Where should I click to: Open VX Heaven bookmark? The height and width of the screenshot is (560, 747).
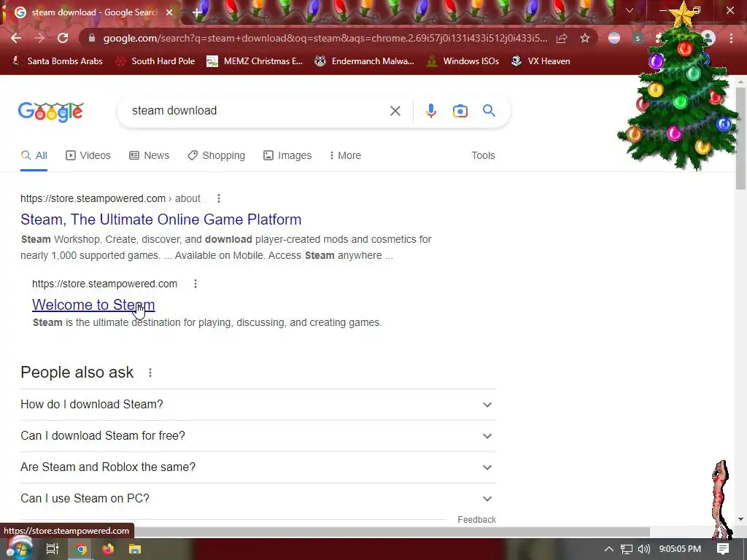pyautogui.click(x=541, y=61)
